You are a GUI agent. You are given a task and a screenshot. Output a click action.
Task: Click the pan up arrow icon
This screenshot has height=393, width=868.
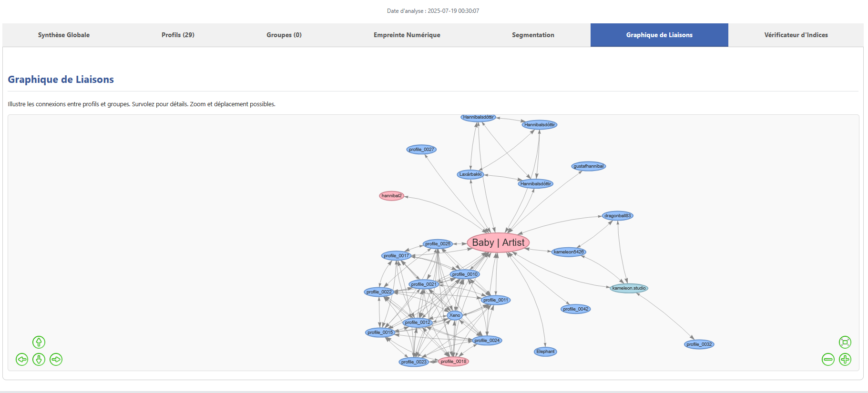tap(39, 342)
